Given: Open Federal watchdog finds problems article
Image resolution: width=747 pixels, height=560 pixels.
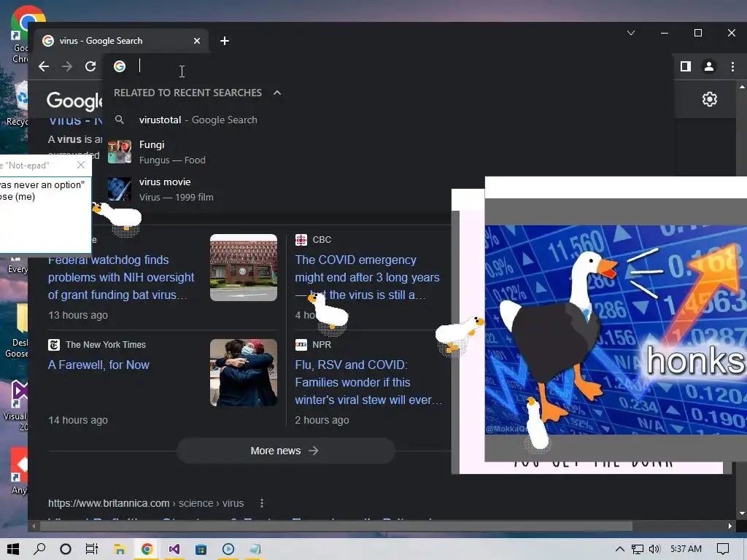Looking at the screenshot, I should point(121,278).
